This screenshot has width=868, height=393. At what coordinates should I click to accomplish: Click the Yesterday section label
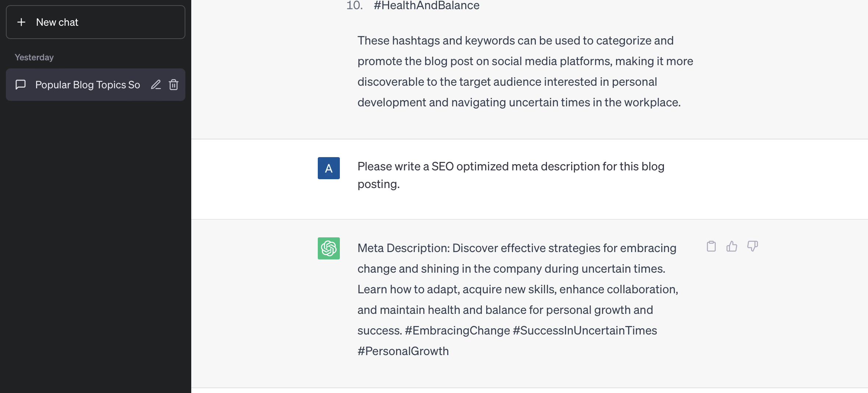34,57
